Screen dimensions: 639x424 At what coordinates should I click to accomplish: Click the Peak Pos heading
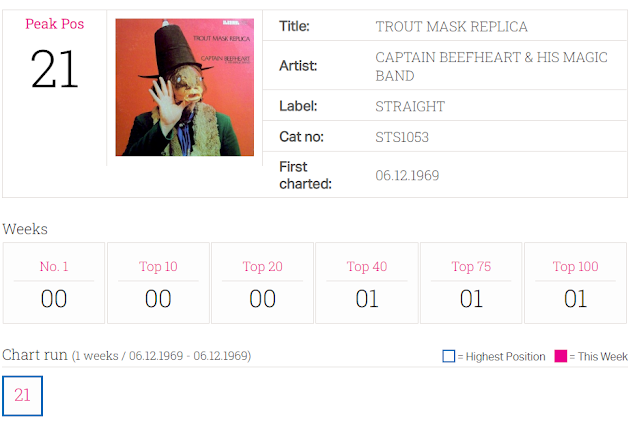pyautogui.click(x=55, y=24)
